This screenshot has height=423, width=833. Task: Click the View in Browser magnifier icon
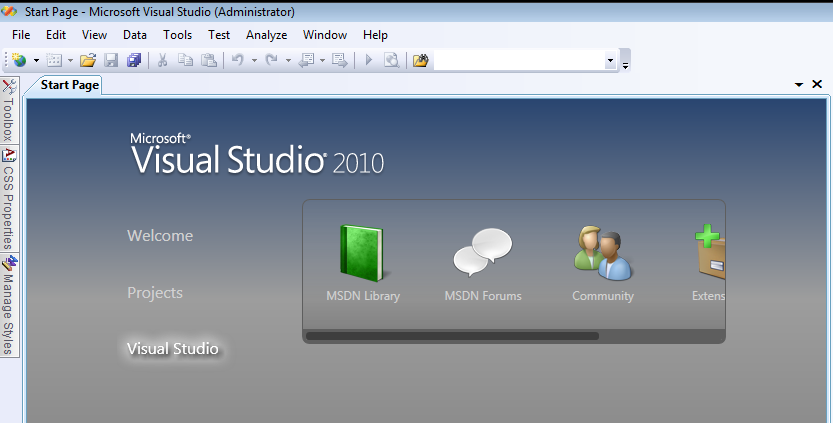(x=392, y=60)
